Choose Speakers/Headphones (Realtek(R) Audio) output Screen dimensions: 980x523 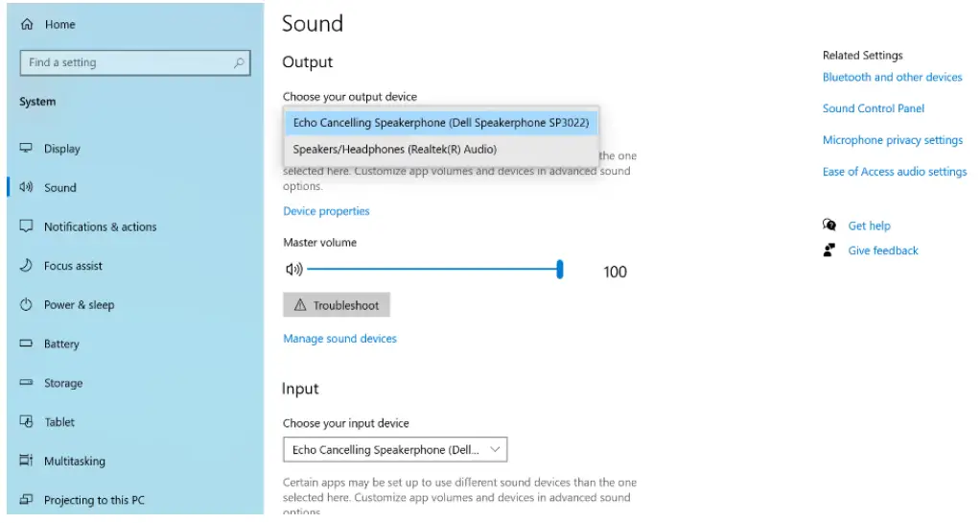tap(395, 150)
